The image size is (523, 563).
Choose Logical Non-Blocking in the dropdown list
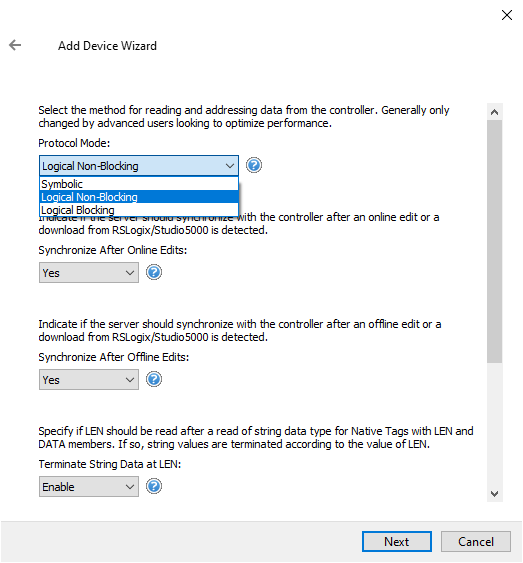[x=139, y=197]
